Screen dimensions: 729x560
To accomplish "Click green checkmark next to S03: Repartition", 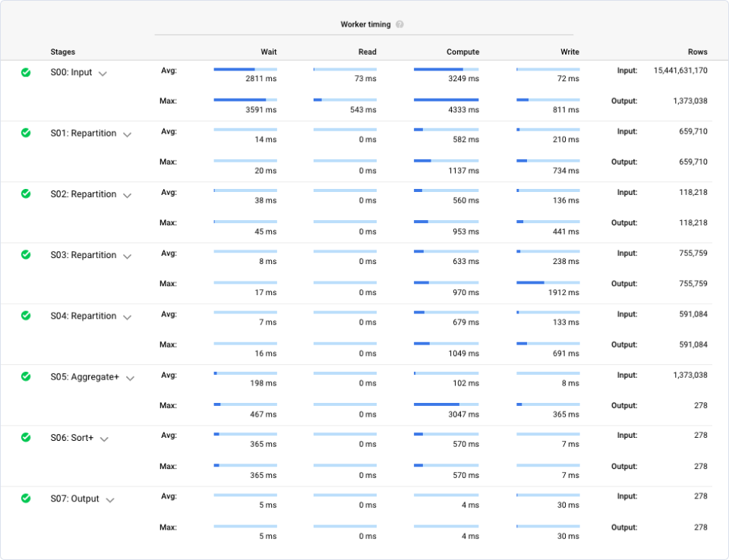I will [x=26, y=254].
